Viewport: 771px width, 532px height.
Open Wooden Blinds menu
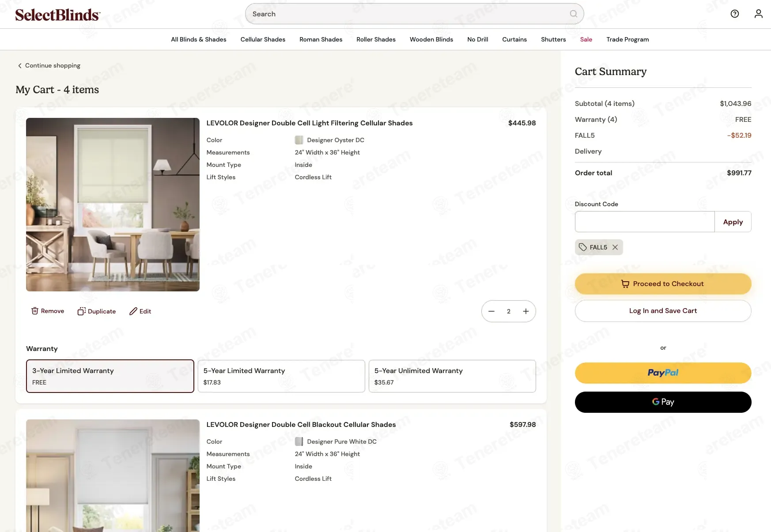(x=431, y=39)
